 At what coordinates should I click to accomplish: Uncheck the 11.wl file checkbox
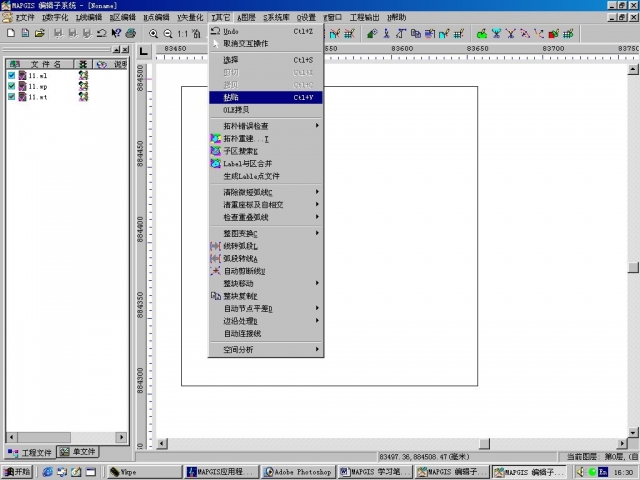click(12, 75)
